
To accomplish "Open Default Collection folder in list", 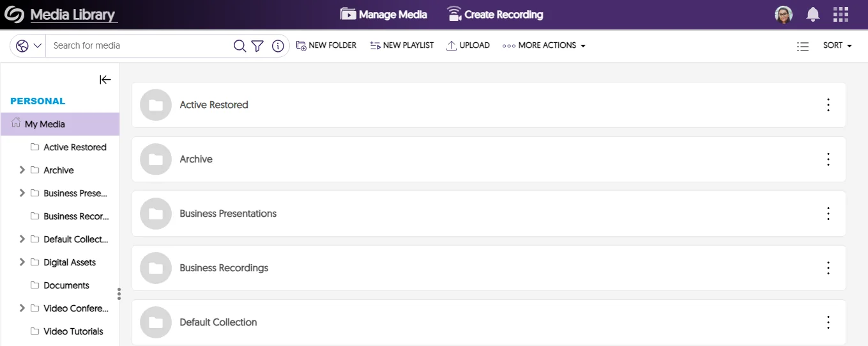I will (489, 322).
